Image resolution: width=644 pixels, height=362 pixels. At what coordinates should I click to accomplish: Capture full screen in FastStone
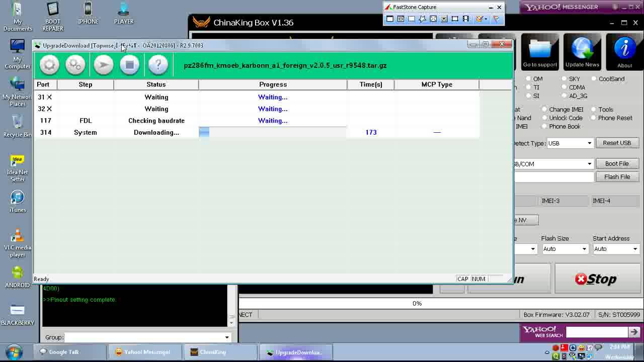click(433, 19)
